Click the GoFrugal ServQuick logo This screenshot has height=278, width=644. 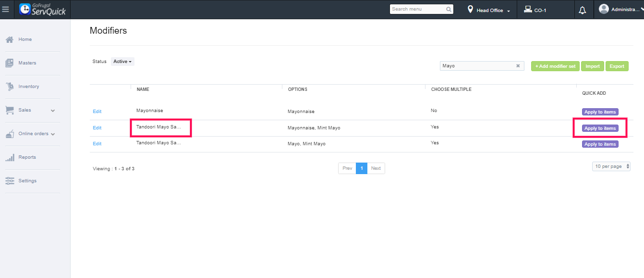click(x=43, y=9)
